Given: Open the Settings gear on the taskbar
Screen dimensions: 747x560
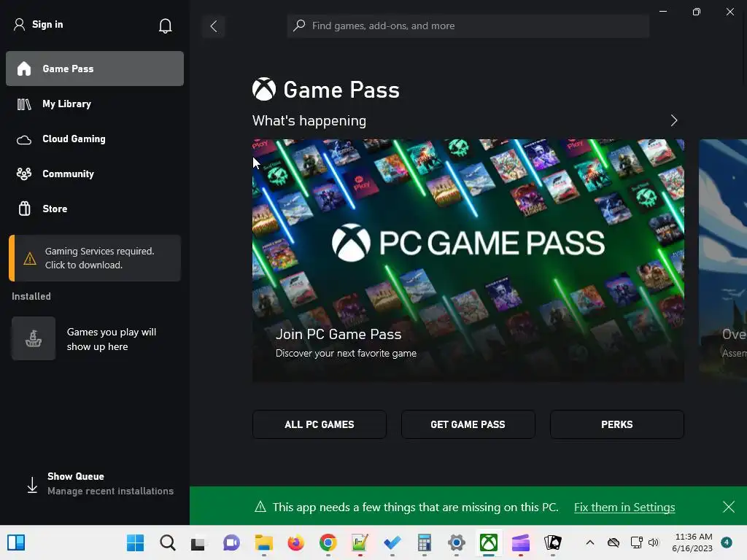Looking at the screenshot, I should [457, 542].
